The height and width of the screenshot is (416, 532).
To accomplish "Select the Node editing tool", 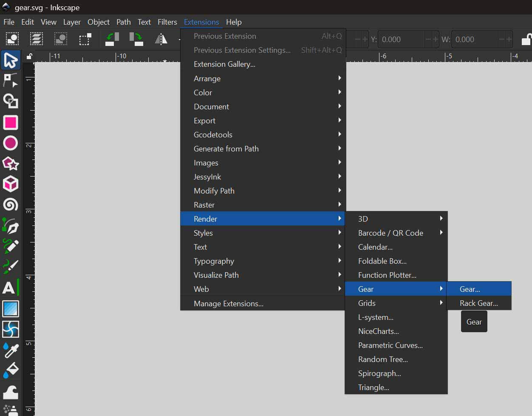I will (x=10, y=80).
